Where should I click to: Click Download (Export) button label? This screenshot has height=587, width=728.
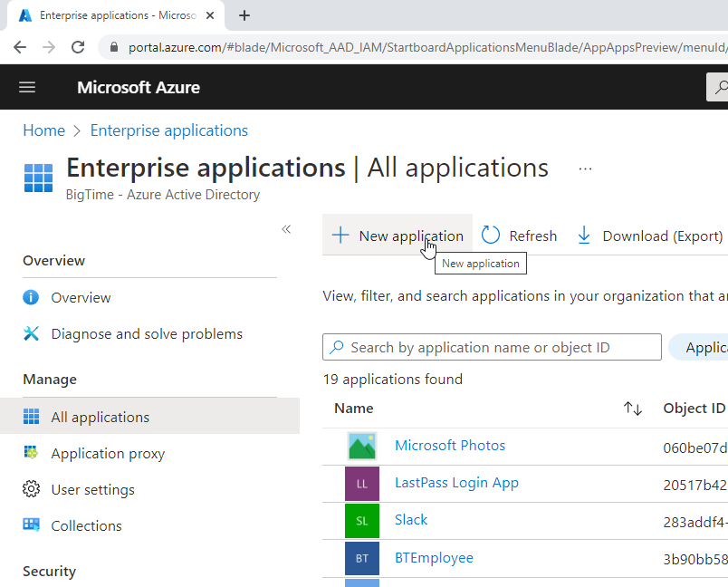(x=663, y=236)
